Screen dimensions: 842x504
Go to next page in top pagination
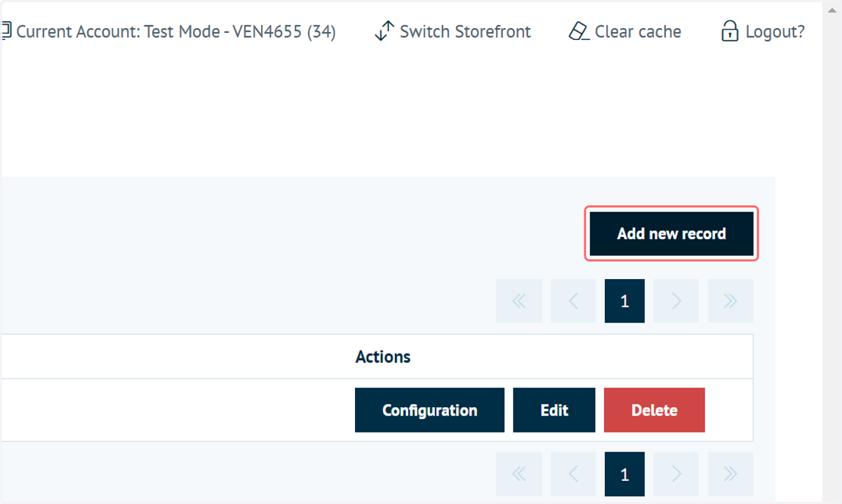(676, 301)
